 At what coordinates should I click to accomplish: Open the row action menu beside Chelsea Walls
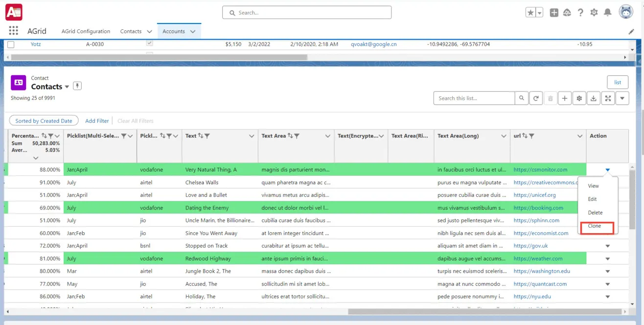pos(607,182)
